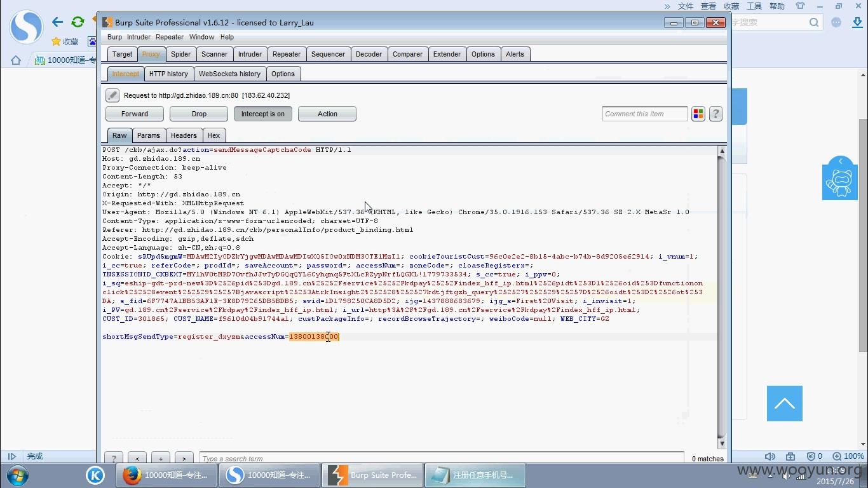Click the request editor scroll down arrow
Screen dimensions: 868x488
pos(722,444)
